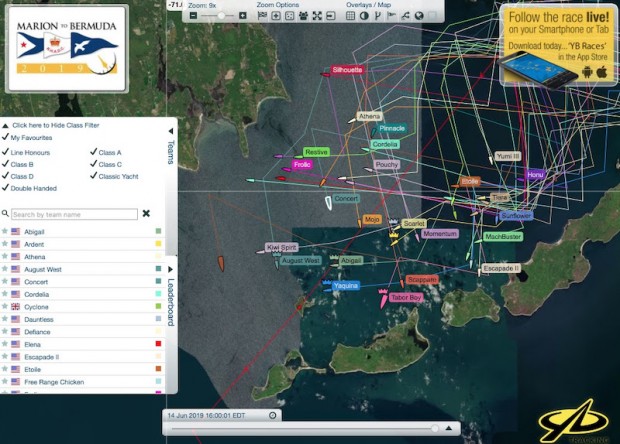Click in the Search by team name field
This screenshot has height=444, width=620.
click(74, 214)
